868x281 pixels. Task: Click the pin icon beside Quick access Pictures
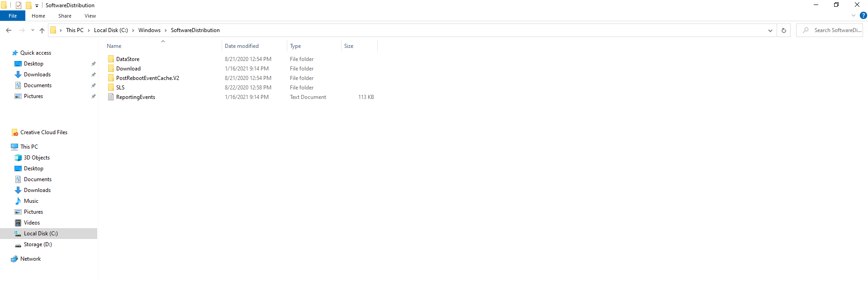pyautogui.click(x=94, y=96)
